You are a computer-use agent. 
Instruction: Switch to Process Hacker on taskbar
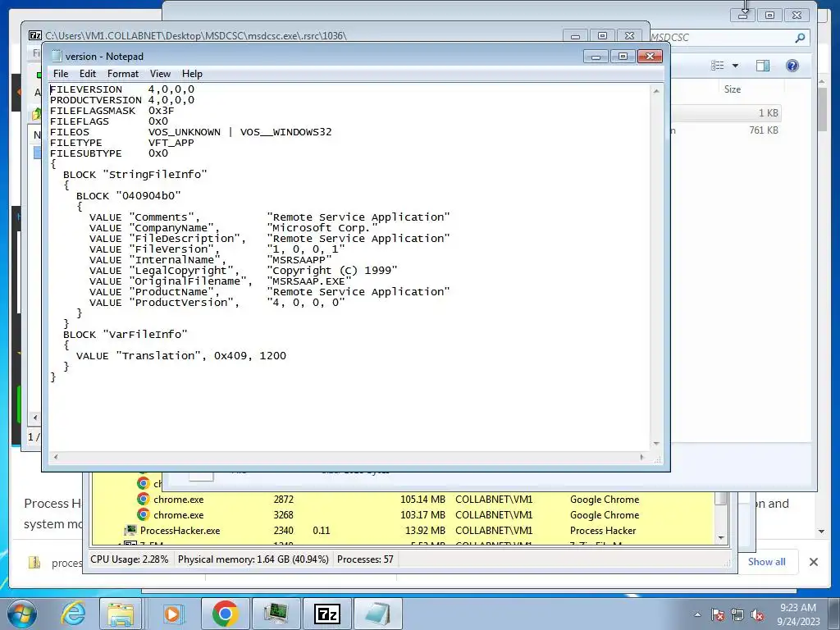pyautogui.click(x=276, y=614)
